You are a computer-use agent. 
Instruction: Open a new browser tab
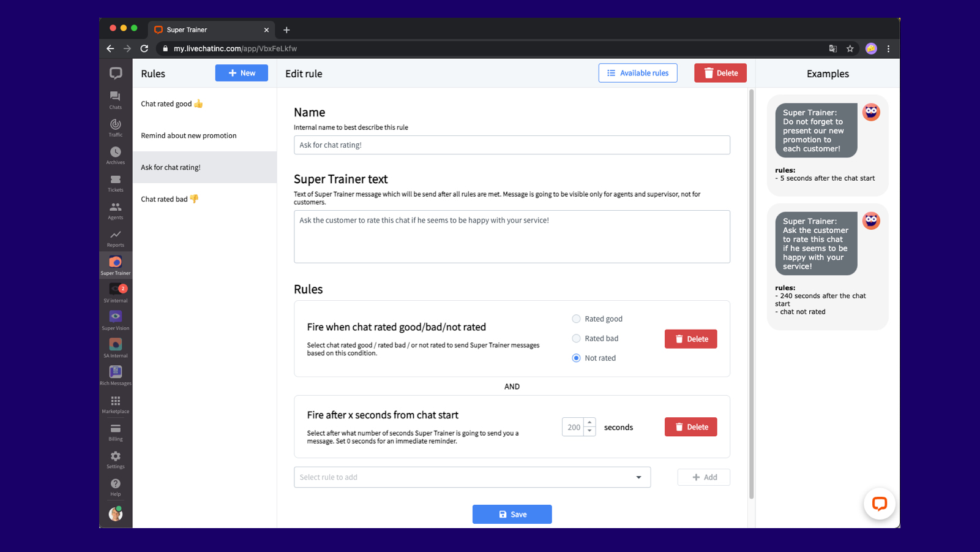pyautogui.click(x=286, y=29)
